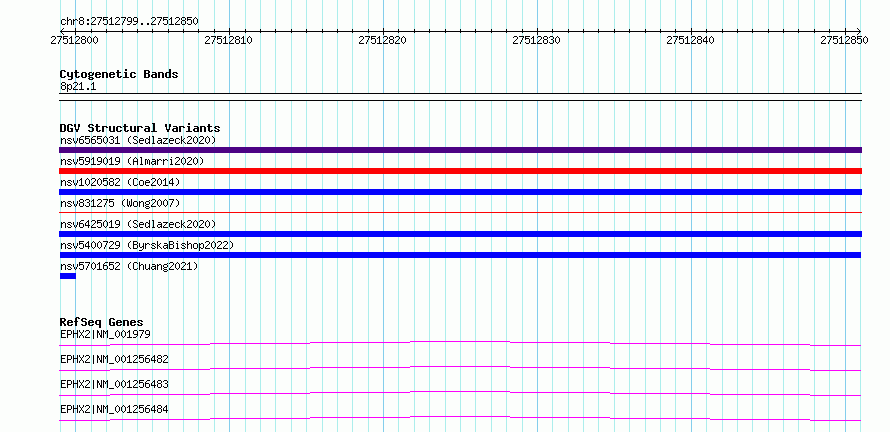Viewport: 890px width, 432px height.
Task: Click the EPHX2|NM_001256482 transcript line
Action: point(460,368)
